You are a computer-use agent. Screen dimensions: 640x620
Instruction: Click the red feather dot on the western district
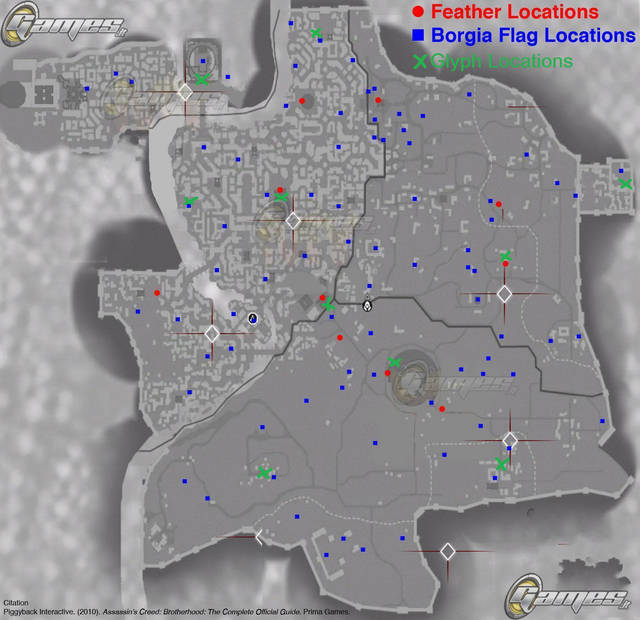click(157, 292)
